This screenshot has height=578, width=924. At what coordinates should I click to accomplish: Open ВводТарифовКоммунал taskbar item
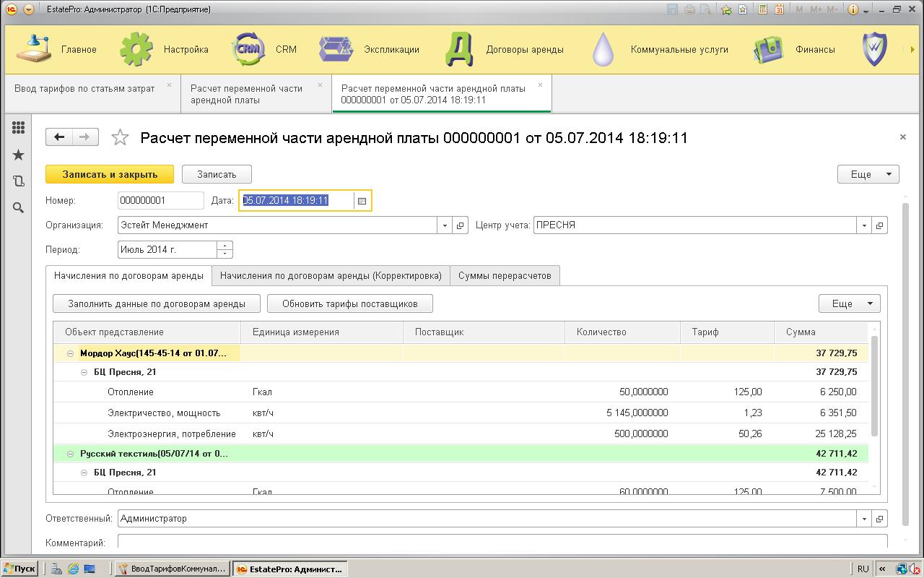(173, 569)
